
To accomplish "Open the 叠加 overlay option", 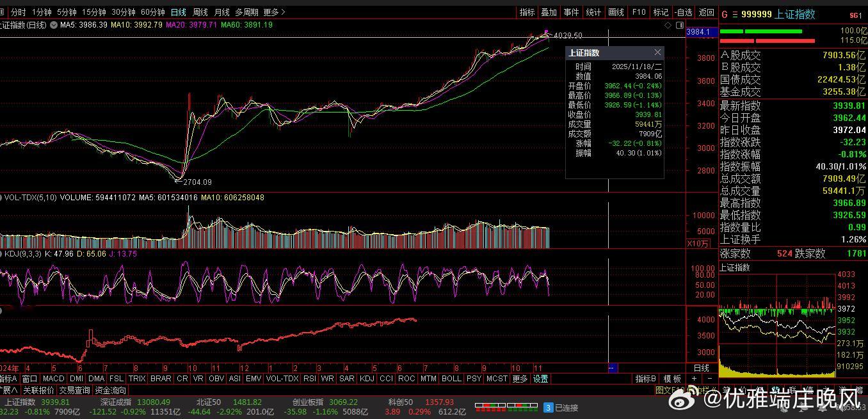I will click(549, 12).
